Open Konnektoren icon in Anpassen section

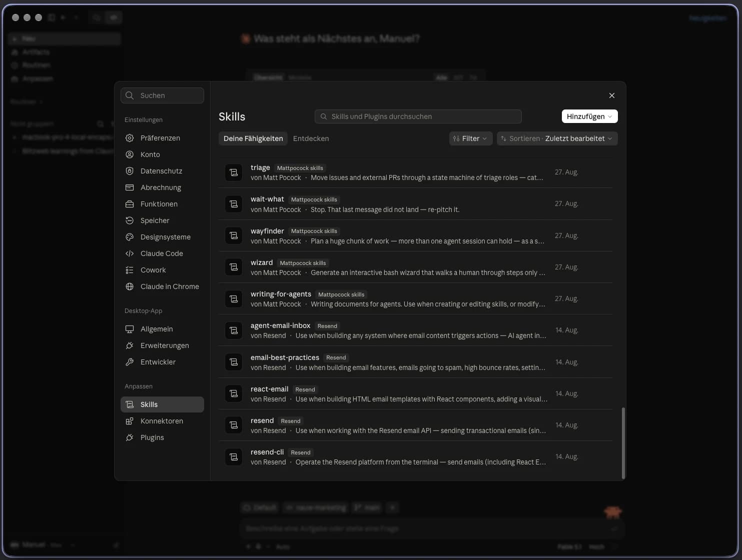tap(130, 421)
